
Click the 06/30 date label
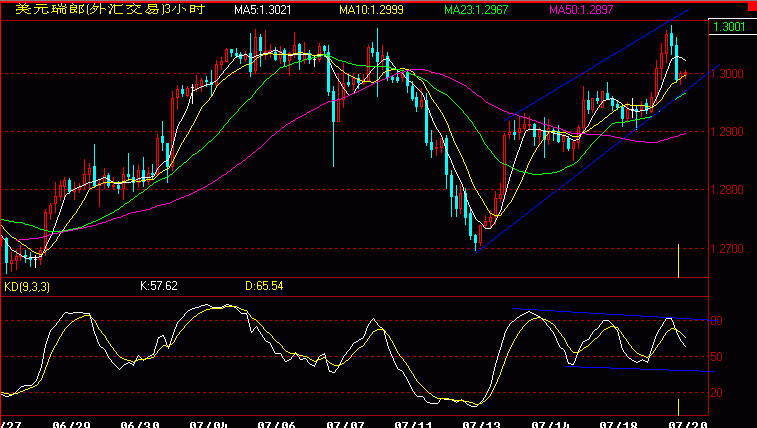tap(140, 424)
